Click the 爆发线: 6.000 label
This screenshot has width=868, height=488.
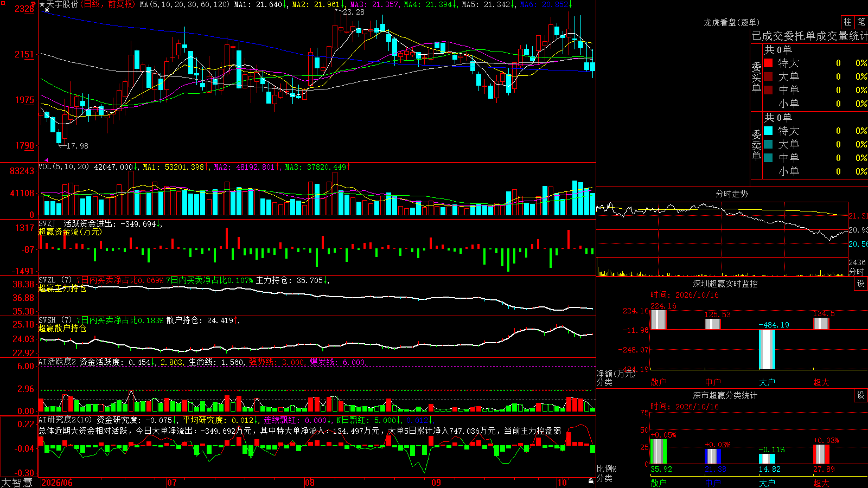pos(338,362)
